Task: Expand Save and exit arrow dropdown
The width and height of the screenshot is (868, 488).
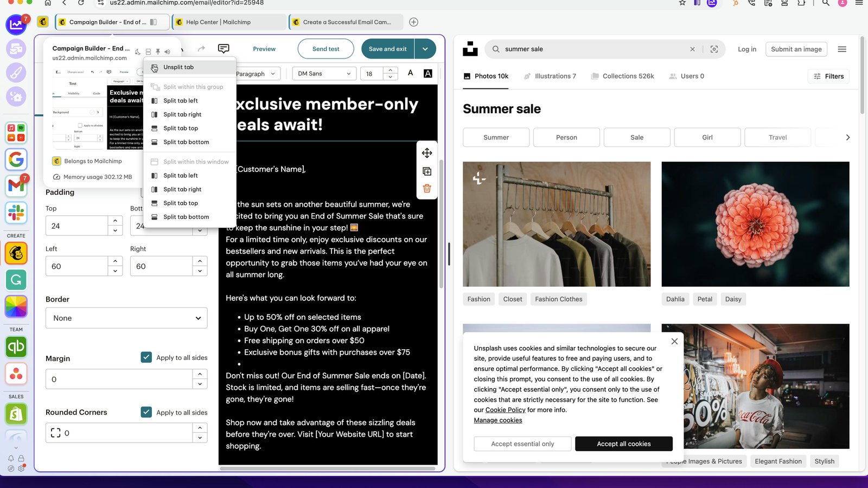Action: pyautogui.click(x=425, y=49)
